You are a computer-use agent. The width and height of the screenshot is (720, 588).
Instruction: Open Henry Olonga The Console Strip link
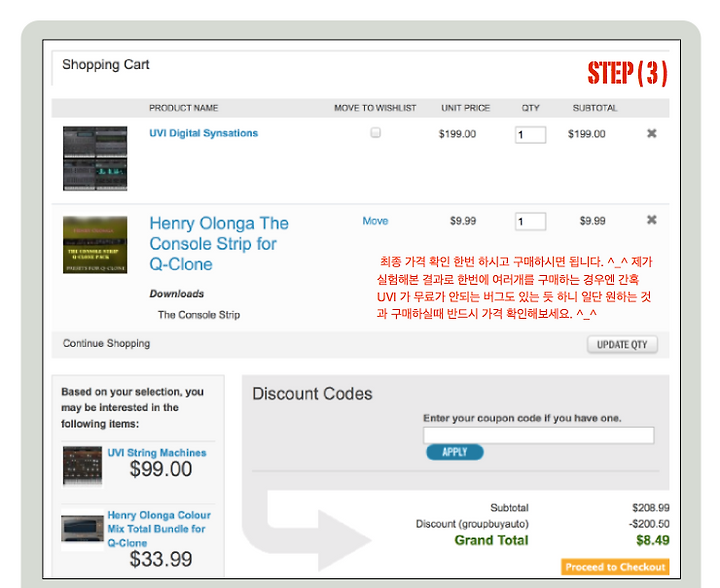click(x=219, y=244)
